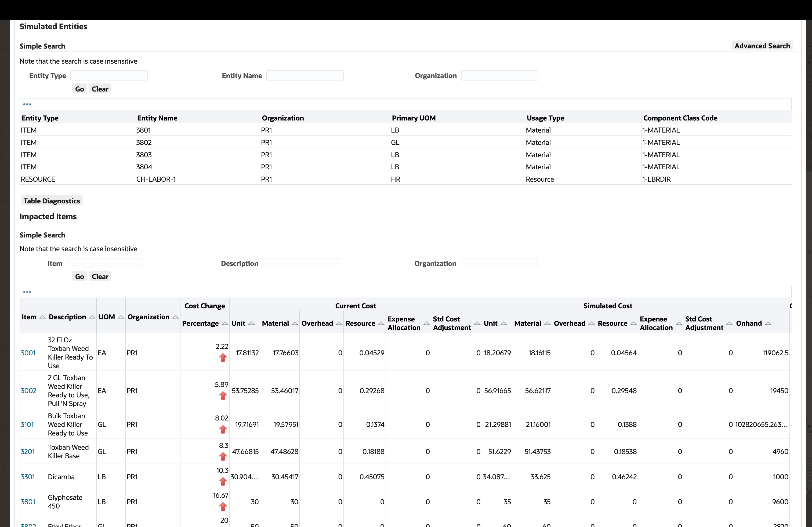Open item 3101 link

point(27,424)
